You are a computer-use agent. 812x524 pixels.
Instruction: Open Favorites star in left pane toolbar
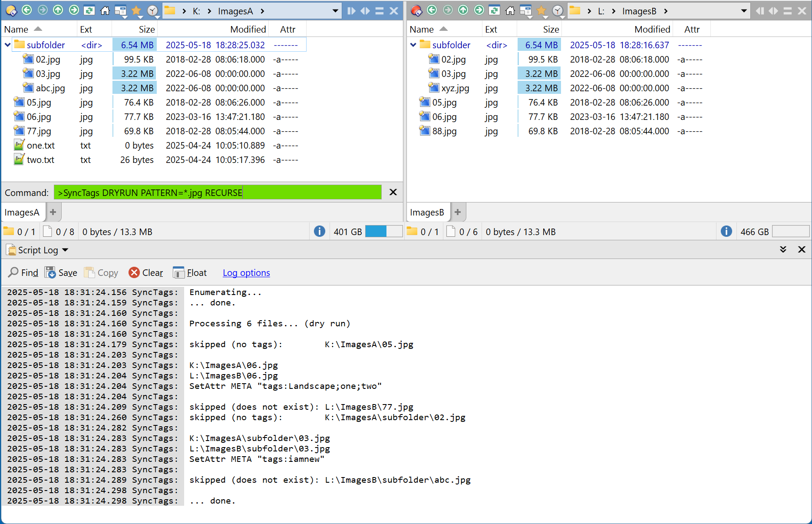tap(136, 10)
